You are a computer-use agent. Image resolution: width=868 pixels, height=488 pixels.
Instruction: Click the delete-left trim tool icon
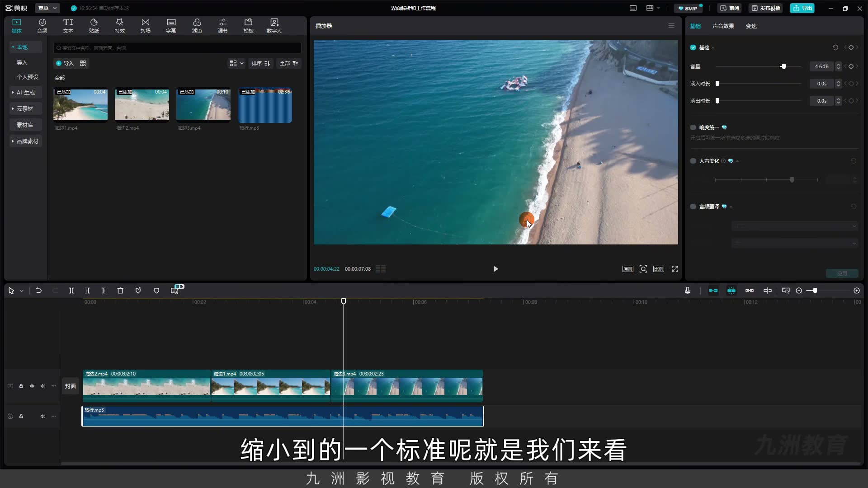(x=88, y=291)
